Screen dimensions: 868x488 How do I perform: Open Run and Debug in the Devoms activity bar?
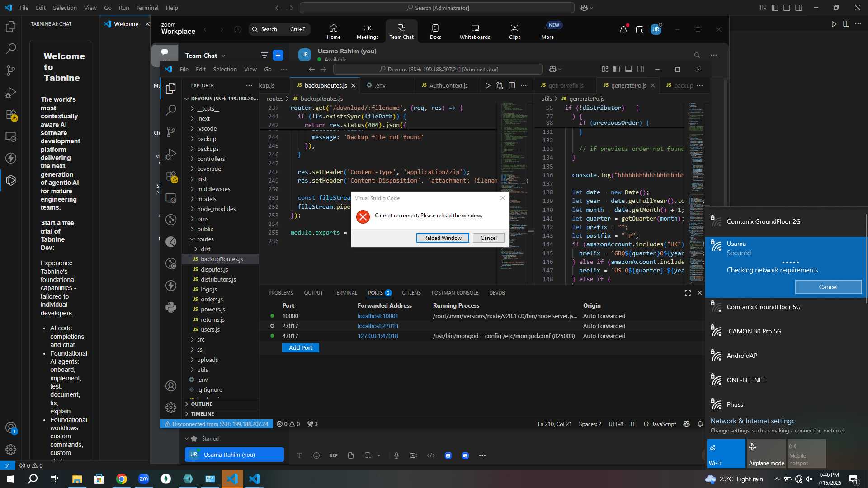tap(171, 154)
